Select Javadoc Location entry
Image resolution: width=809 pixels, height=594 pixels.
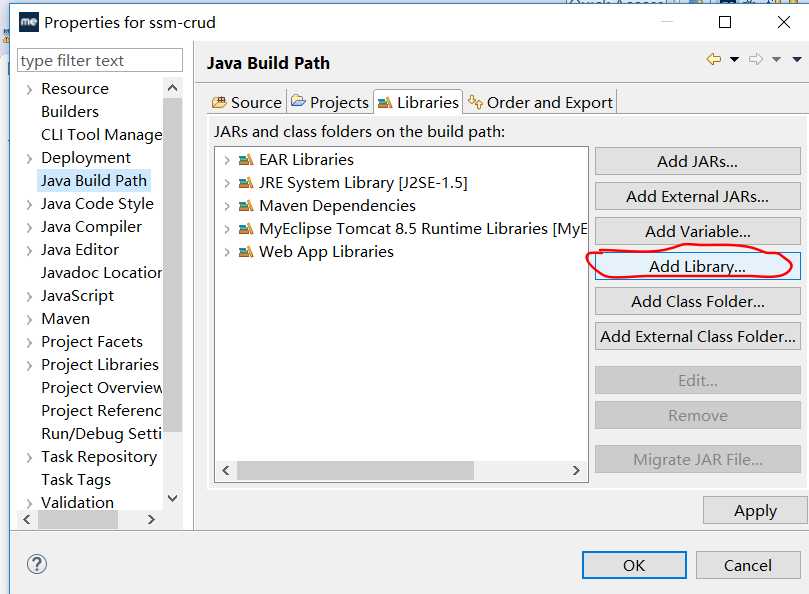(102, 272)
